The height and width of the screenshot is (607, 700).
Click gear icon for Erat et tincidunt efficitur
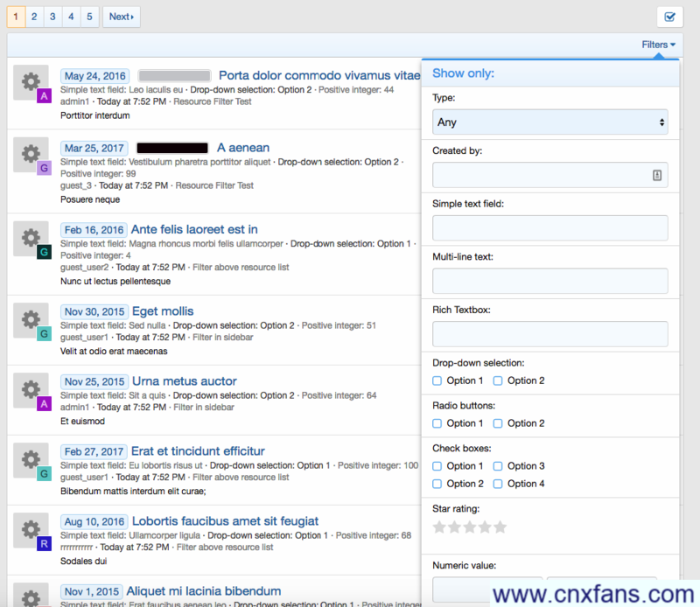pos(31,460)
